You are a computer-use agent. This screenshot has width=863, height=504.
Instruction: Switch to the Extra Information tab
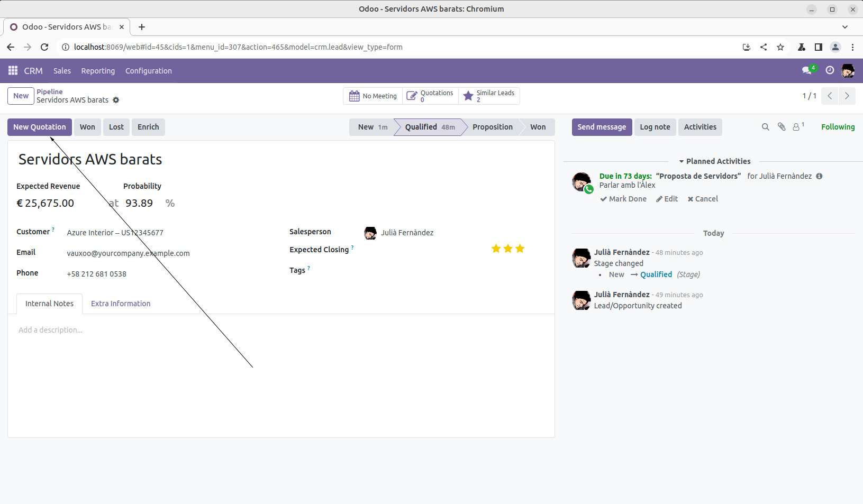pos(121,304)
